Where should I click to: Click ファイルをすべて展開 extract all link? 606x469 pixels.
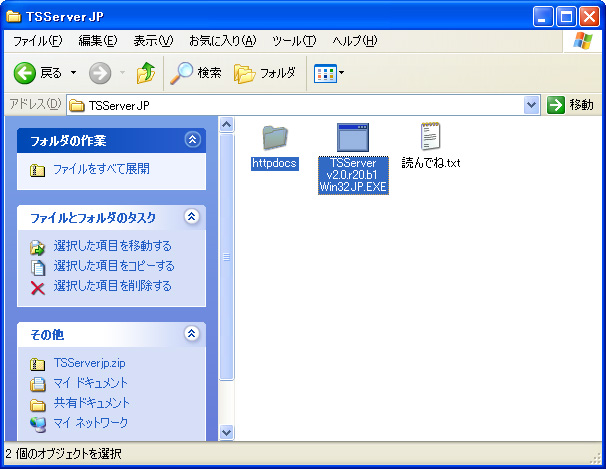101,169
